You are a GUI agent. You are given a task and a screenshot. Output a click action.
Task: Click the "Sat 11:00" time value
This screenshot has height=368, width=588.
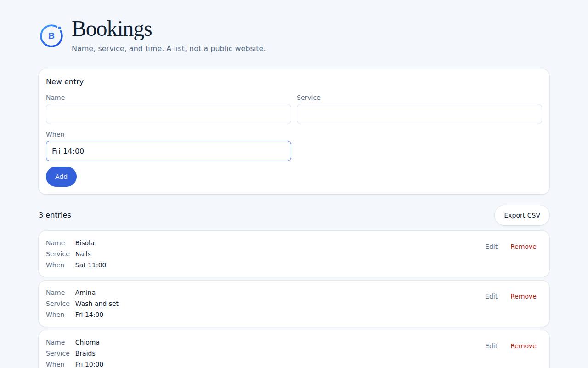pyautogui.click(x=90, y=265)
